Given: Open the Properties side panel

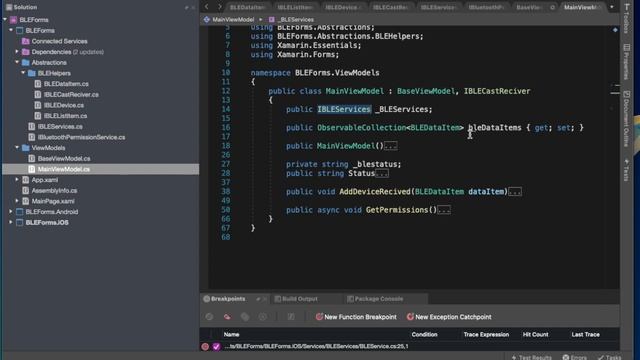Looking at the screenshot, I should (627, 61).
